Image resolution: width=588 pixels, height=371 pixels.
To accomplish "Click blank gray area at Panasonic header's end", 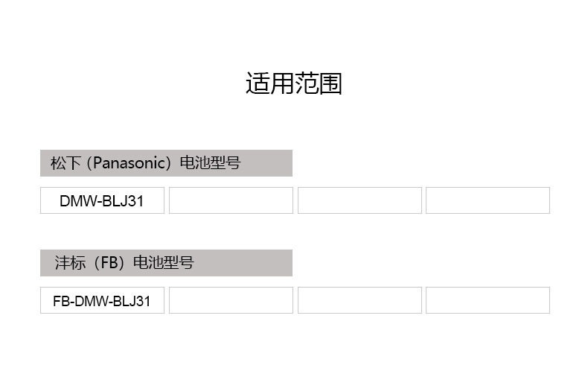I will [x=266, y=163].
